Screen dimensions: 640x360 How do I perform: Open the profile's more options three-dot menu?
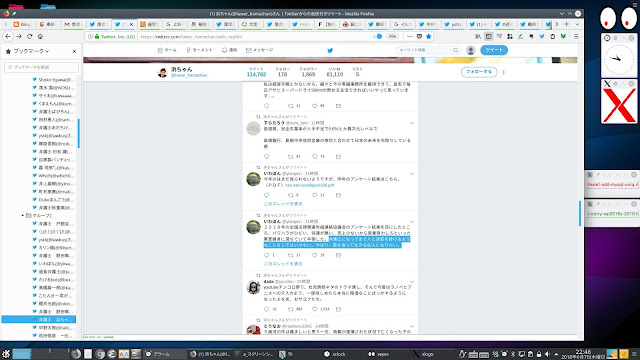(504, 72)
